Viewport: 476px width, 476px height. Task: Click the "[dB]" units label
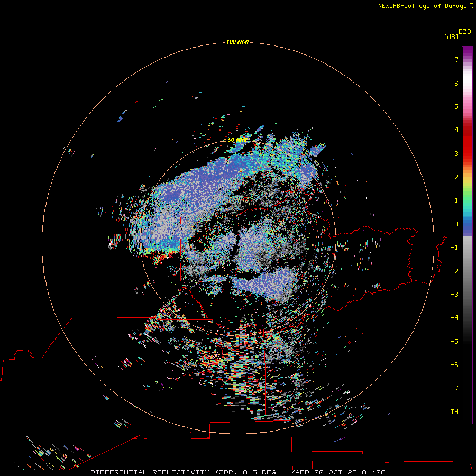451,37
